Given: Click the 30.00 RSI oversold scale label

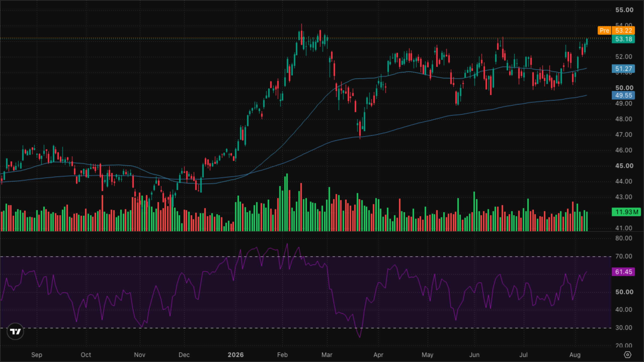Looking at the screenshot, I should [x=624, y=328].
